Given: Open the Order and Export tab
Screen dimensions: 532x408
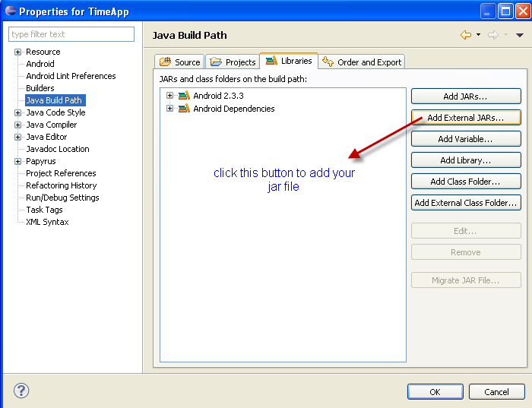Looking at the screenshot, I should 362,62.
